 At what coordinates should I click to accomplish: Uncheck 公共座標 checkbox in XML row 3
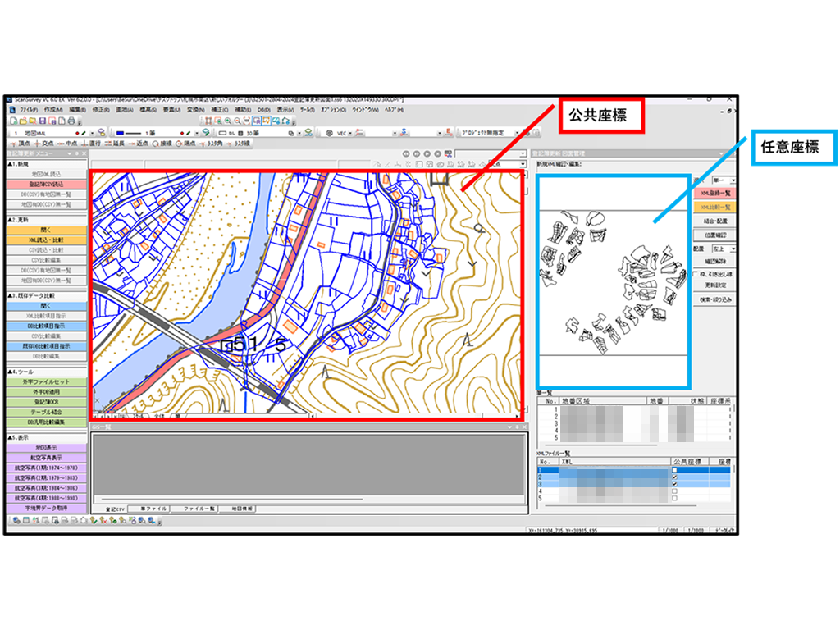click(674, 483)
